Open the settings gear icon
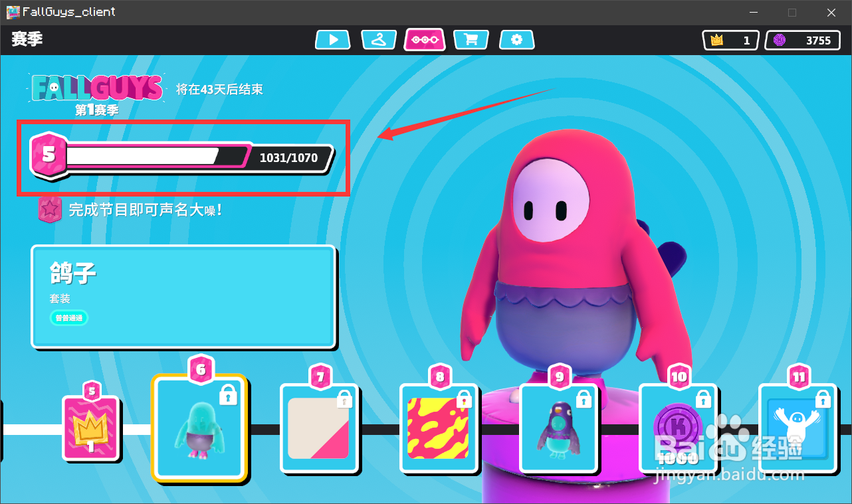Viewport: 852px width, 504px height. pos(517,40)
